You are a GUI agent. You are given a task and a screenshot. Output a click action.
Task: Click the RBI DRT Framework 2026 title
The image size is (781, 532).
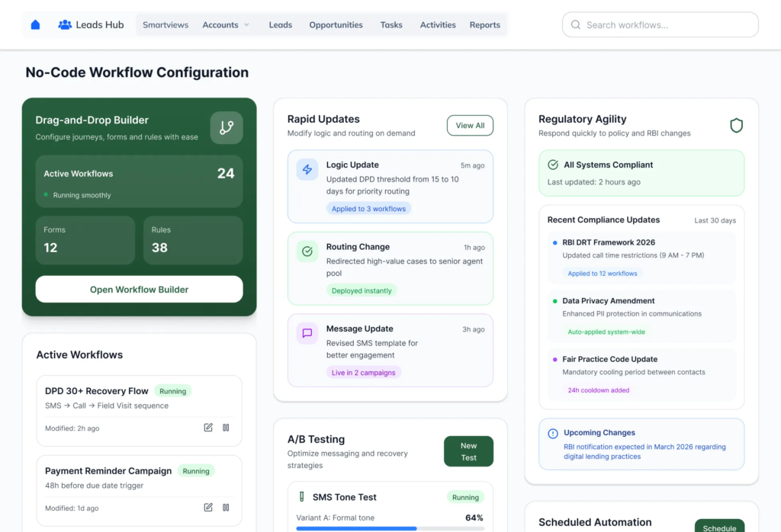pos(609,242)
